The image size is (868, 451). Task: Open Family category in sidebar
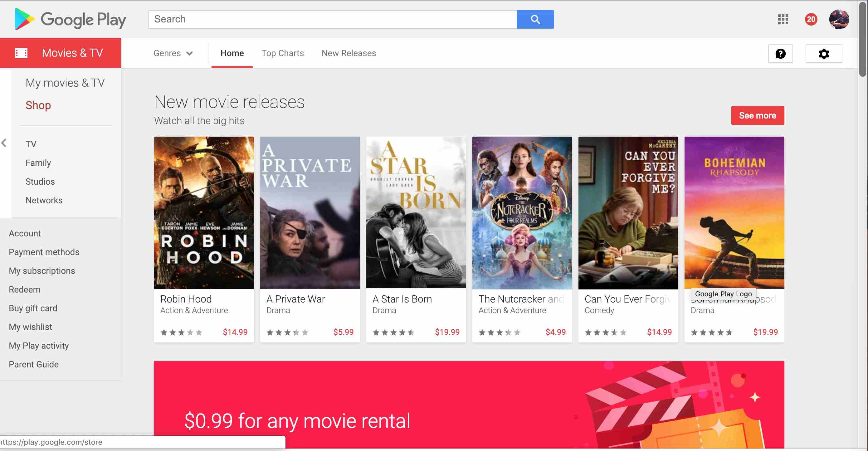(x=38, y=163)
